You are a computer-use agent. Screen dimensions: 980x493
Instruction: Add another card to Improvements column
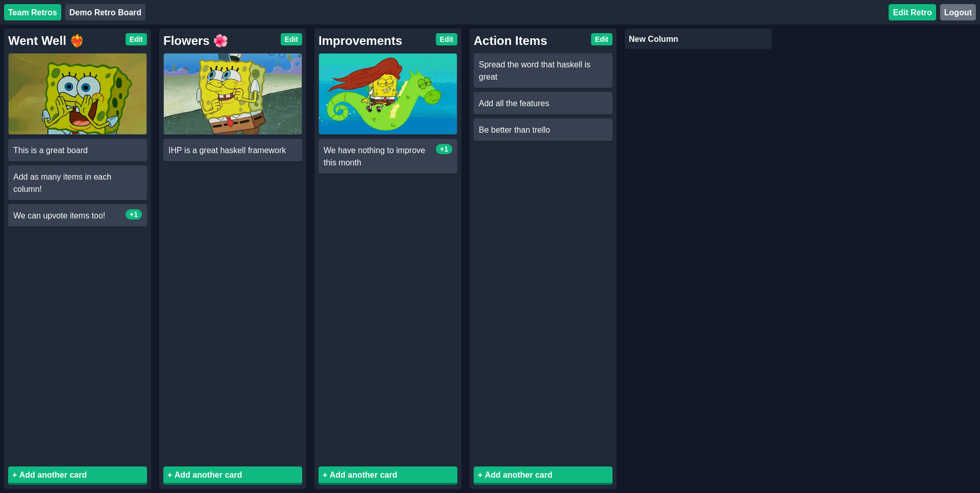tap(388, 475)
